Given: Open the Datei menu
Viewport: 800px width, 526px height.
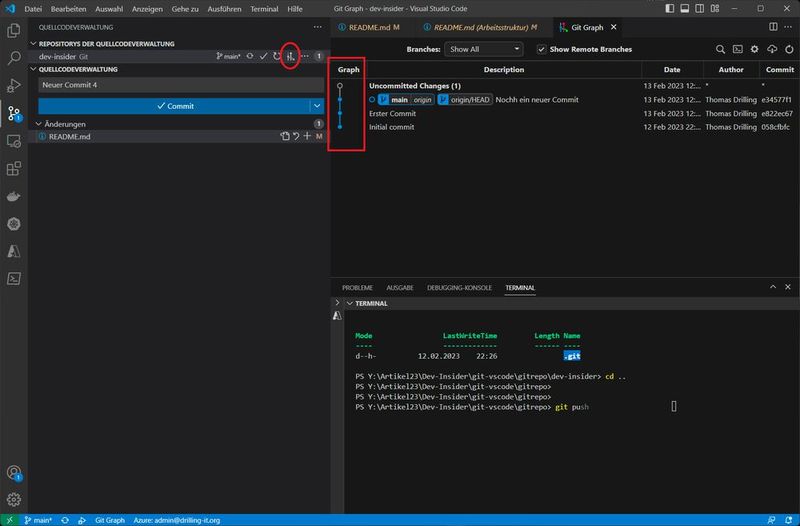Looking at the screenshot, I should (x=33, y=9).
